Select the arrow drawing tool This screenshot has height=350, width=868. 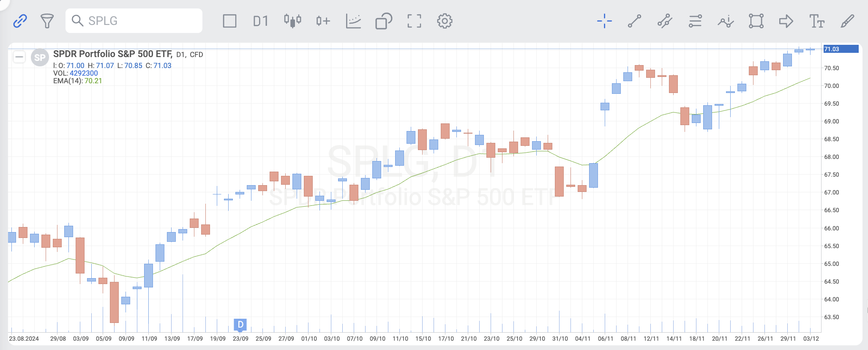(x=786, y=21)
